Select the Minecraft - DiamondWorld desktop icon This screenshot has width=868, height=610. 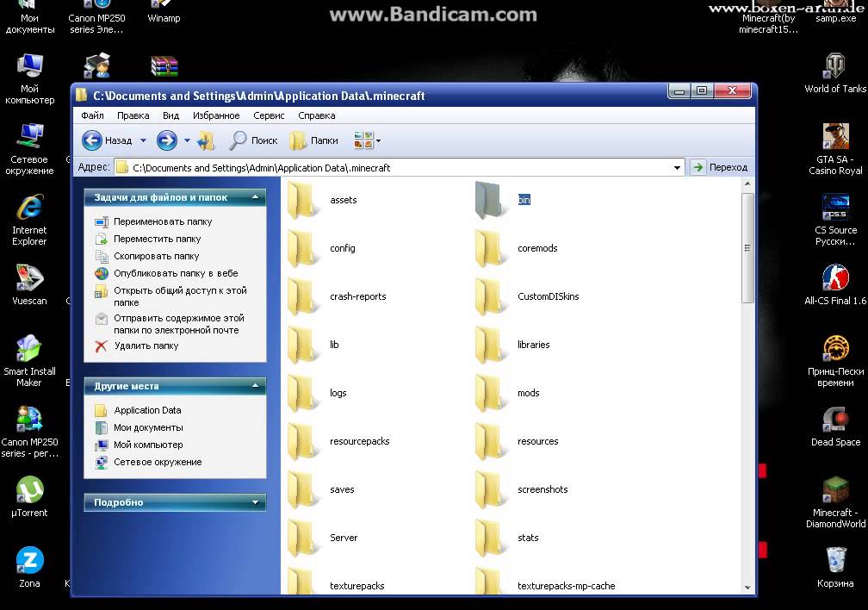(x=835, y=489)
